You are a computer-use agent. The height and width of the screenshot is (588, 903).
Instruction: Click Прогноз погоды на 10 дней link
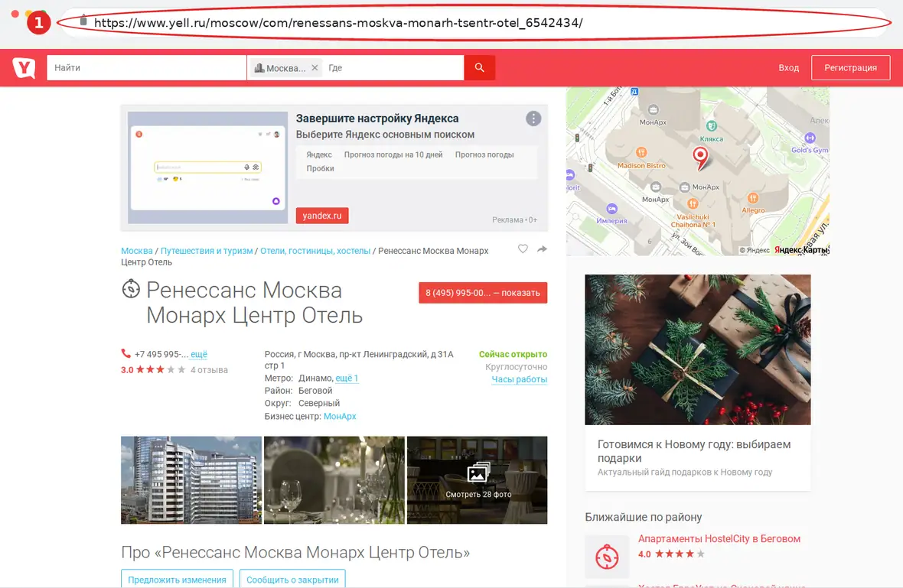[x=393, y=154]
